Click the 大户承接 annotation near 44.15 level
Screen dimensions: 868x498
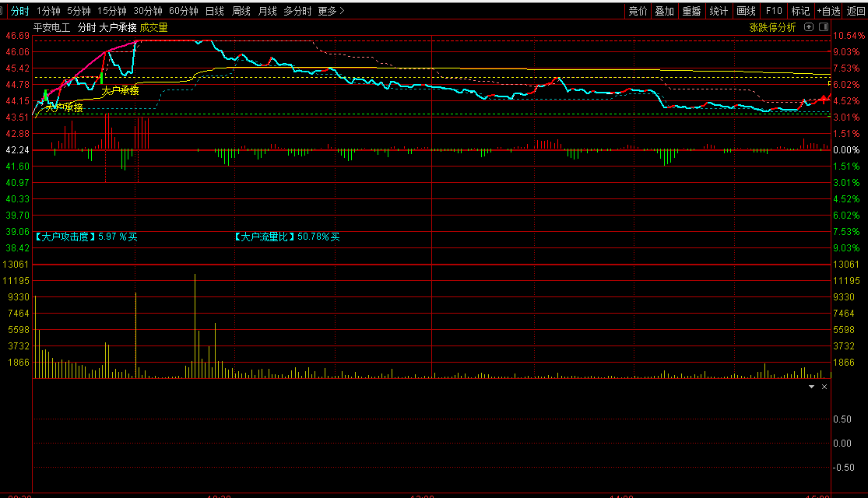pyautogui.click(x=64, y=107)
